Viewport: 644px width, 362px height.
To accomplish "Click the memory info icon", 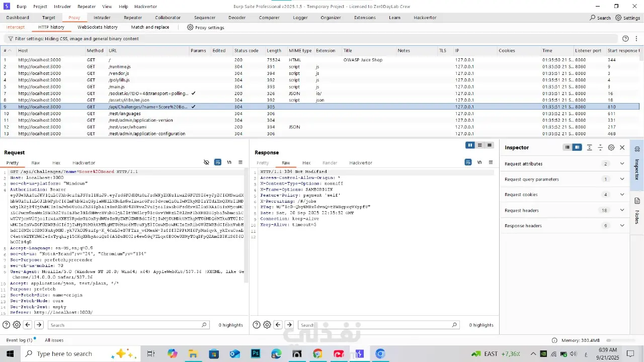I will pyautogui.click(x=554, y=340).
